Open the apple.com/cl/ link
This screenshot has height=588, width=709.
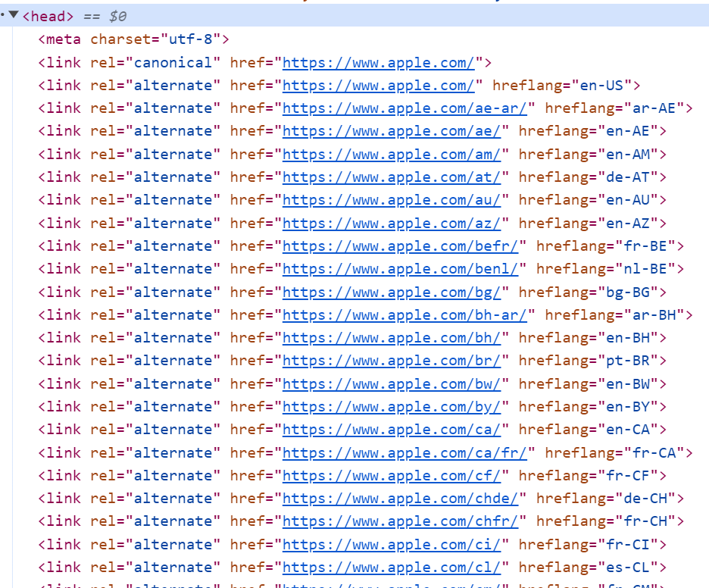392,568
